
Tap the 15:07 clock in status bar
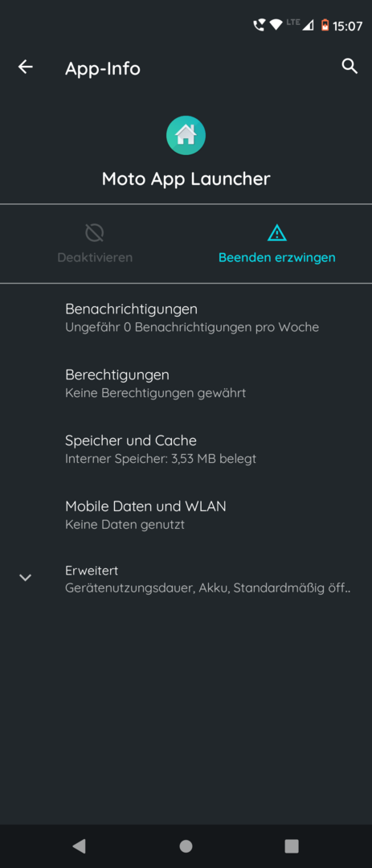point(347,26)
